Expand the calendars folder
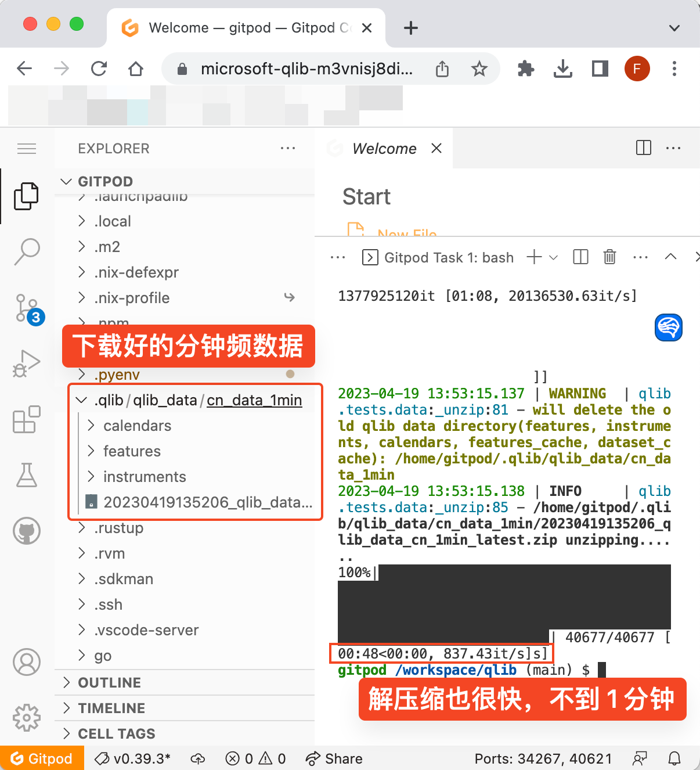Screen dimensions: 700x770 pos(137,426)
